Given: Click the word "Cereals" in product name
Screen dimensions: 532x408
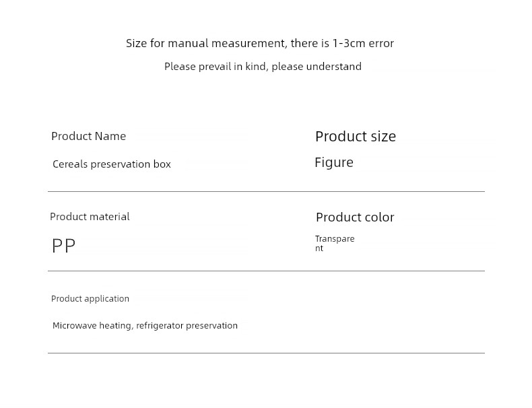Looking at the screenshot, I should click(x=70, y=164).
